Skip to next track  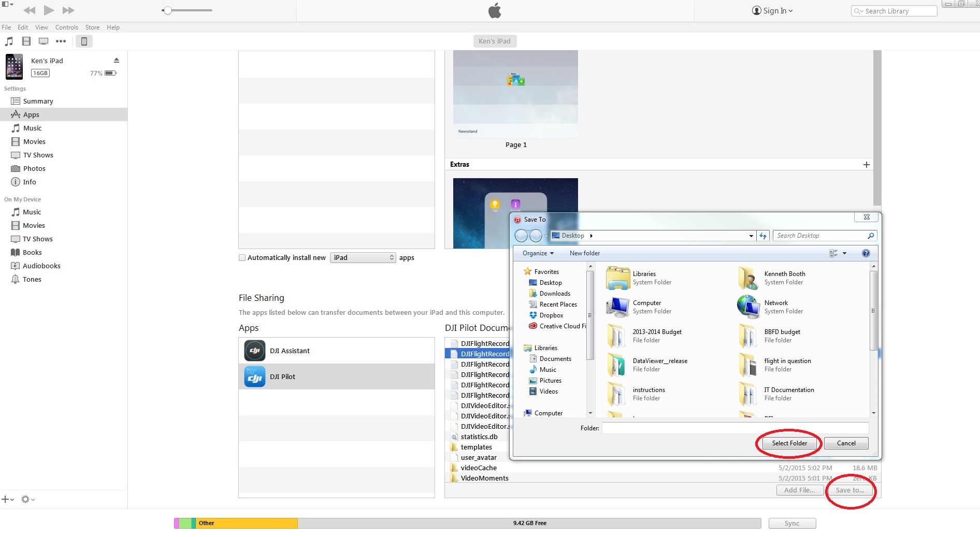(68, 10)
